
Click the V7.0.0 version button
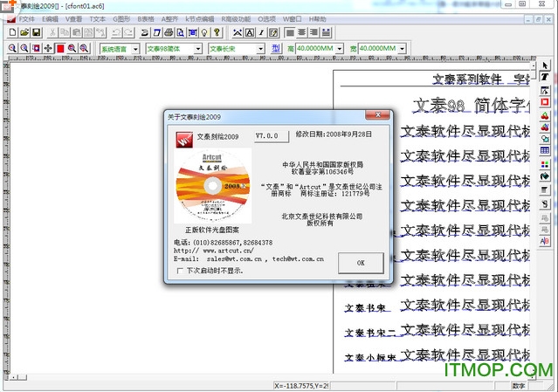(266, 136)
